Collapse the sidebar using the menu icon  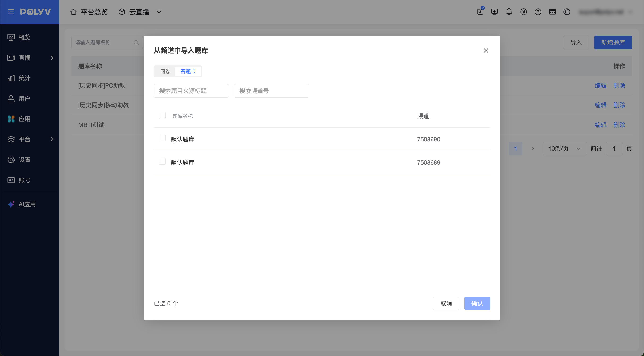(x=11, y=12)
